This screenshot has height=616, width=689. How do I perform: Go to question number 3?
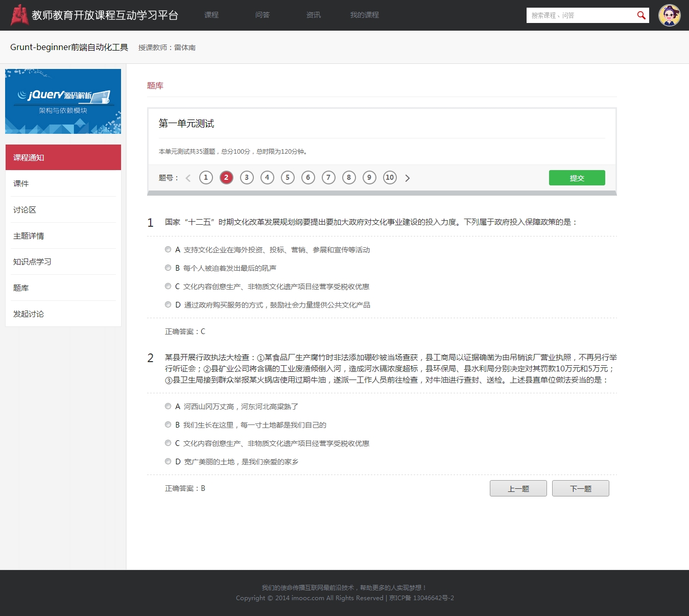click(247, 177)
